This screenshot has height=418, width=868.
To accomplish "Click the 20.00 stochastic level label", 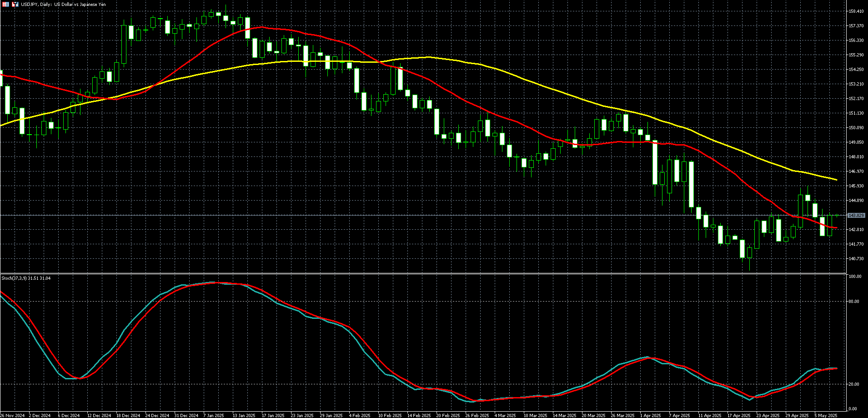I will (854, 384).
